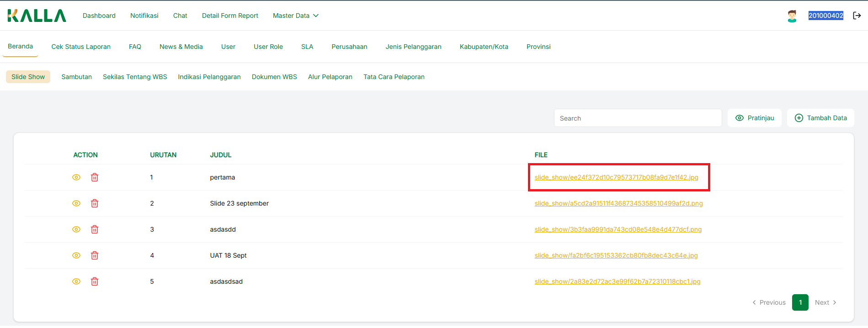The image size is (868, 328).
Task: Show details of 'UAT 18 Sept' via eye icon
Action: 76,255
